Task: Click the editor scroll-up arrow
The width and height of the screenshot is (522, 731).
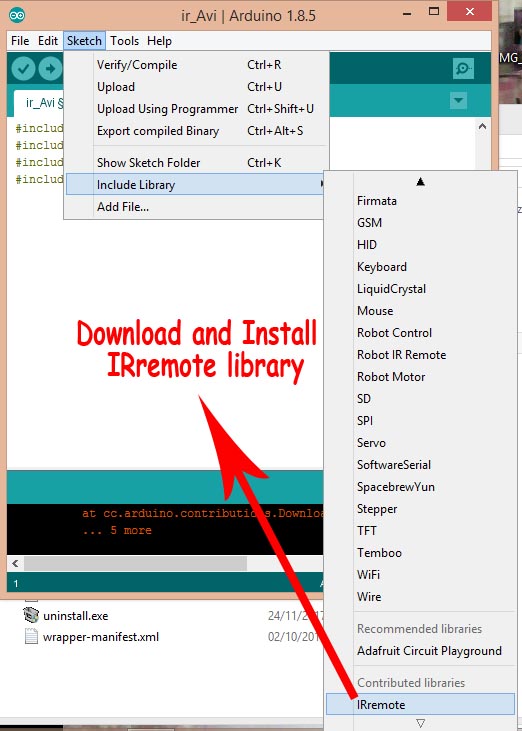Action: click(x=483, y=126)
